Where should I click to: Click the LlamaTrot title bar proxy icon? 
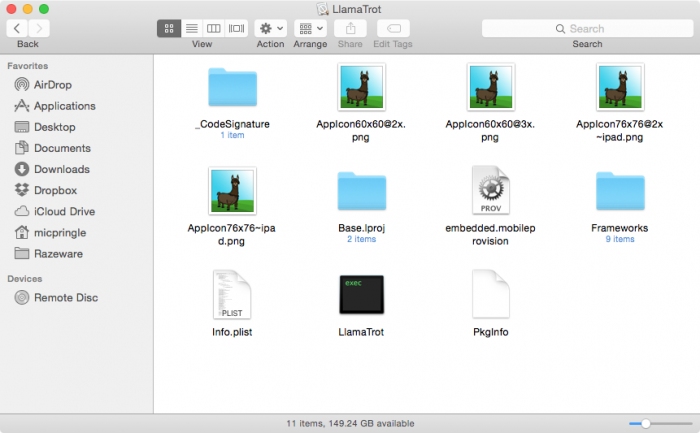point(322,9)
